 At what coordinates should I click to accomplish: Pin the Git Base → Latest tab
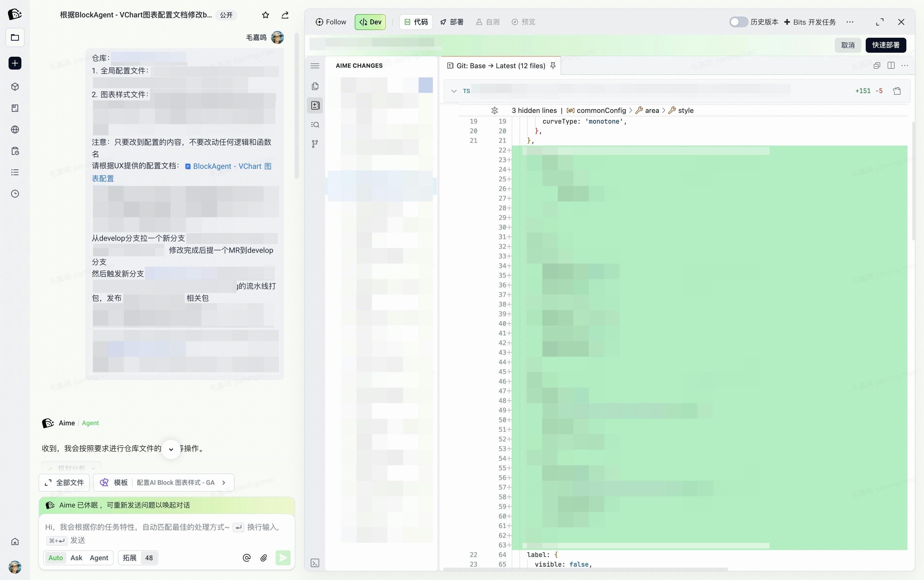[x=553, y=66]
